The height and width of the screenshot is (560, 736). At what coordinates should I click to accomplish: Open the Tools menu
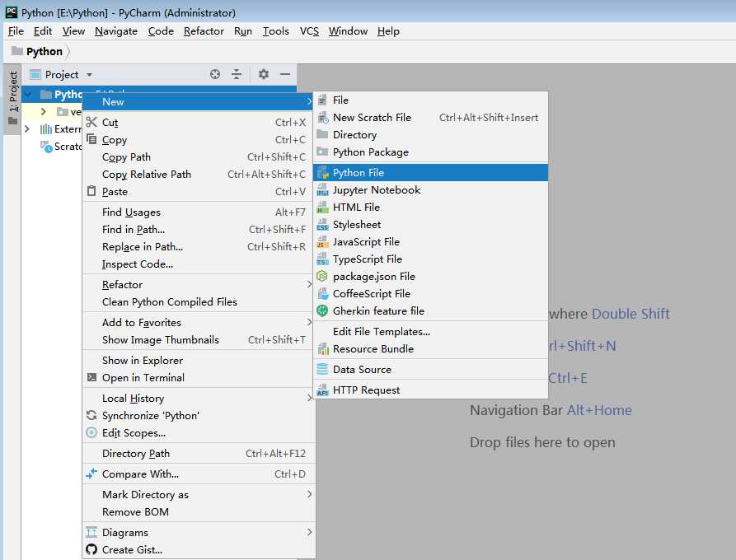(275, 31)
